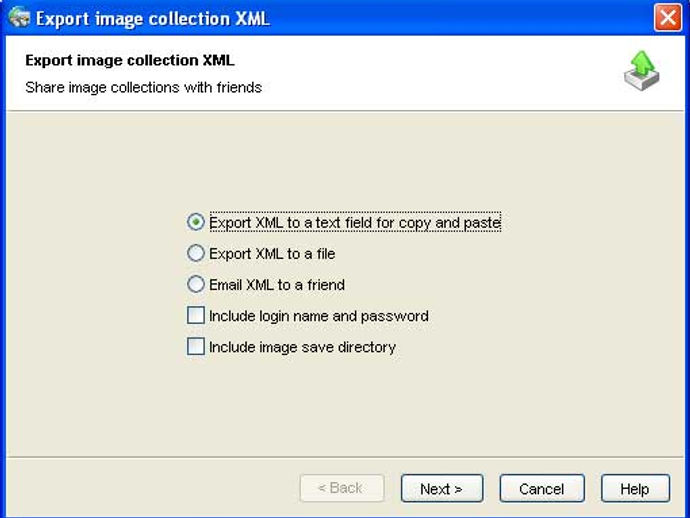Close the Export image collection XML window
This screenshot has width=690, height=518.
pyautogui.click(x=668, y=18)
